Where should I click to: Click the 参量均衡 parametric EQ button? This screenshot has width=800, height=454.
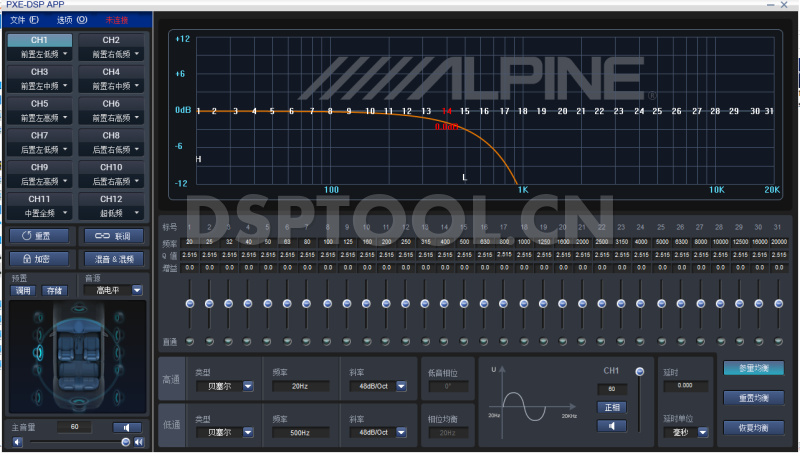[754, 368]
